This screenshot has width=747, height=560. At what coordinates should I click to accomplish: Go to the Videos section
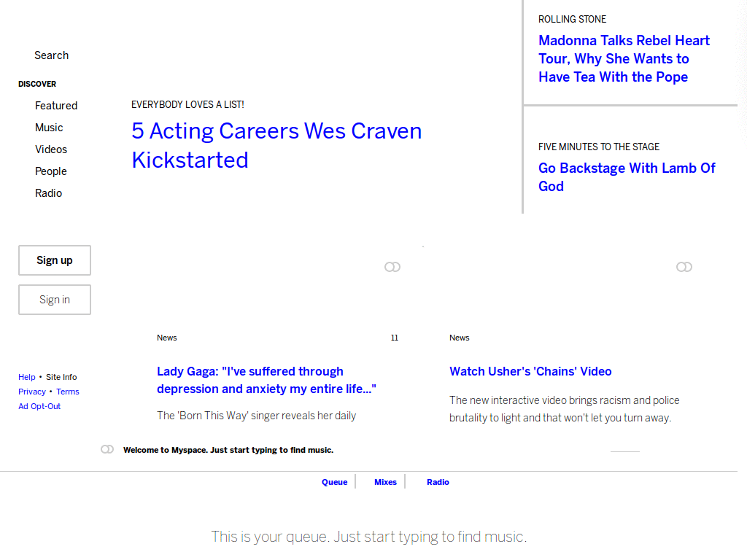[x=51, y=149]
